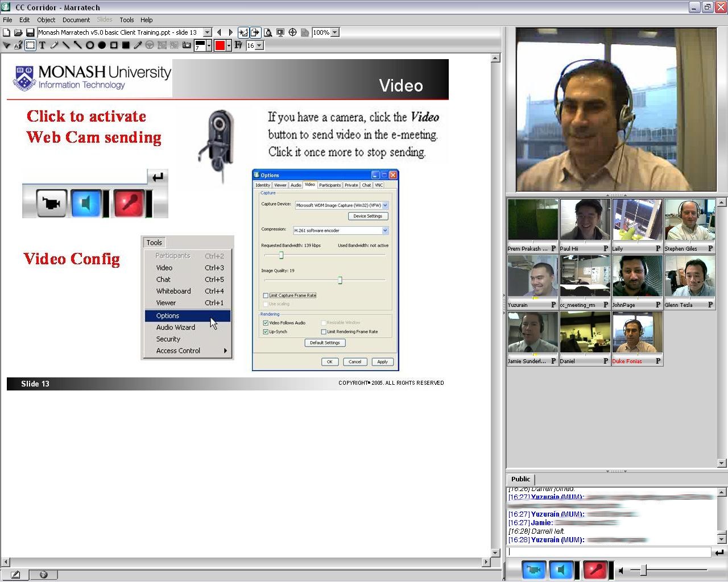Click the whiteboard vertical scrollbar down arrow
The height and width of the screenshot is (582, 728).
[x=495, y=552]
